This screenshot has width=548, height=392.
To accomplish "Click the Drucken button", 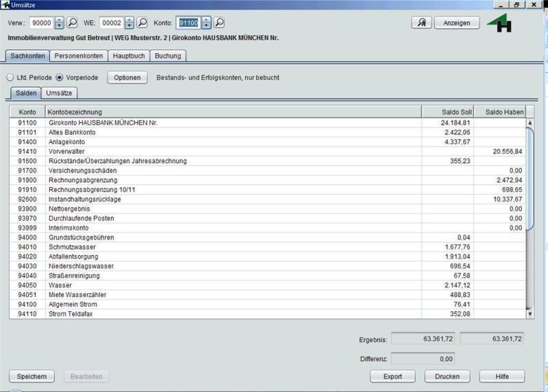I will pos(447,377).
